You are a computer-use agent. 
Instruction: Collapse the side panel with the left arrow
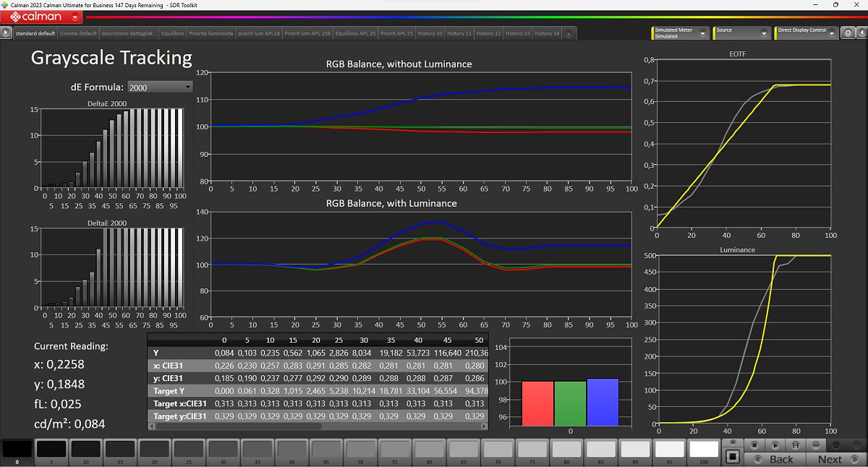[x=861, y=33]
